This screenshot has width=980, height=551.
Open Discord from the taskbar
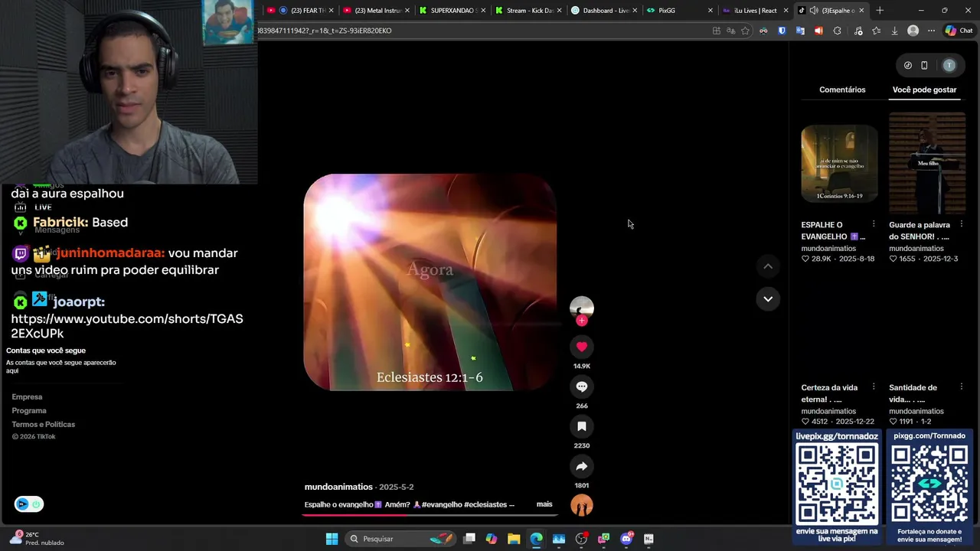(626, 539)
